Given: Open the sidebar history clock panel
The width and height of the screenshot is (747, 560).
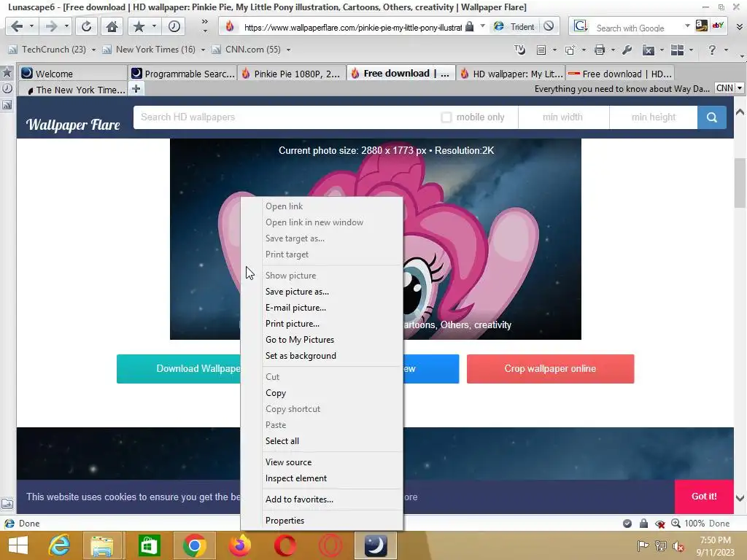Looking at the screenshot, I should [x=7, y=88].
